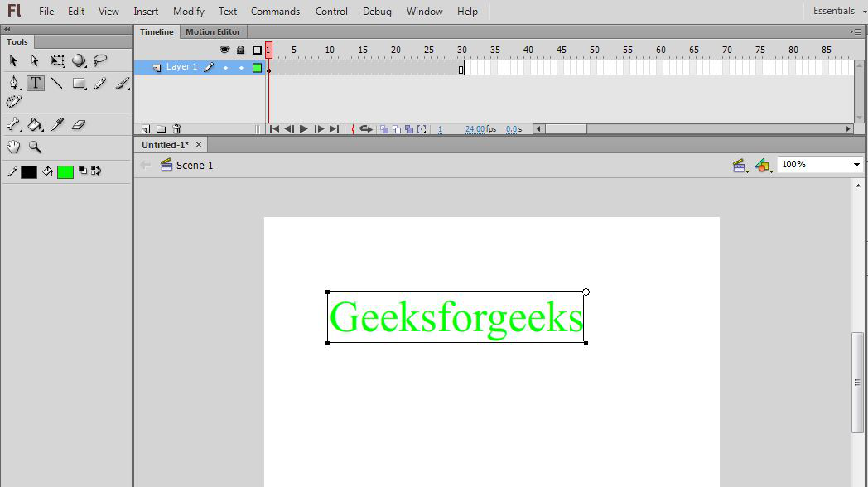Click the Geeksforgeeks text box on stage

[456, 317]
